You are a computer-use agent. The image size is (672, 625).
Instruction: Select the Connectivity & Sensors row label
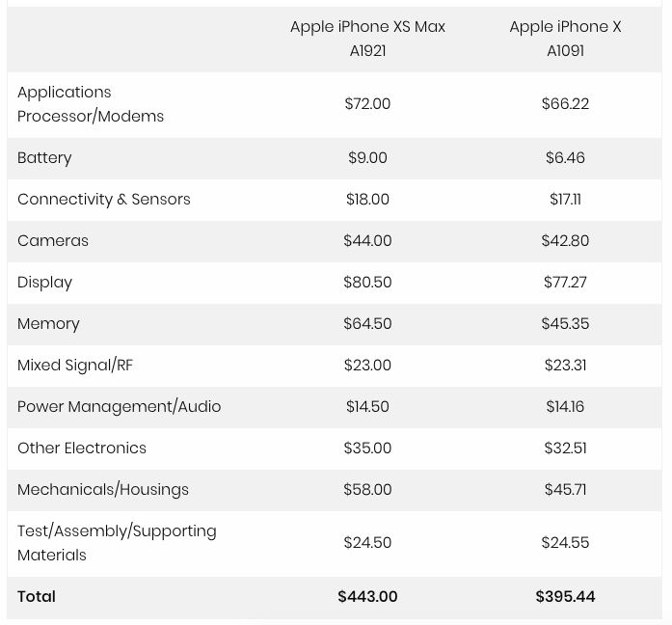pyautogui.click(x=104, y=200)
